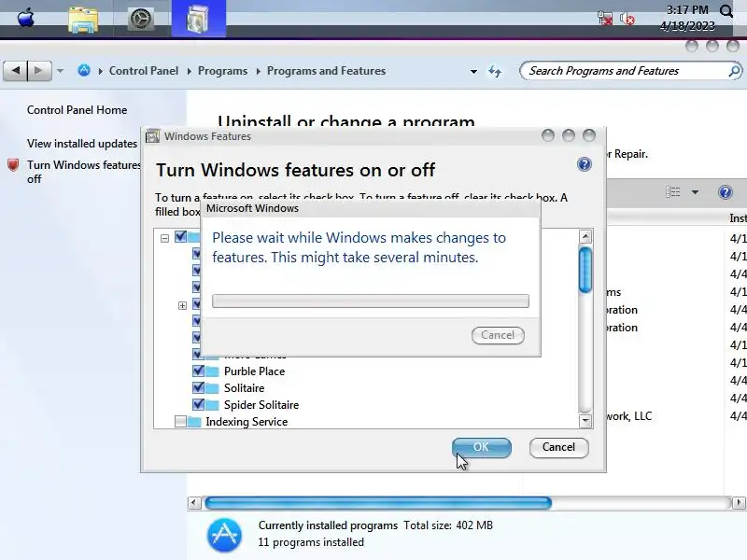The height and width of the screenshot is (560, 747).
Task: Click the App Store icon in details pane
Action: click(x=224, y=535)
